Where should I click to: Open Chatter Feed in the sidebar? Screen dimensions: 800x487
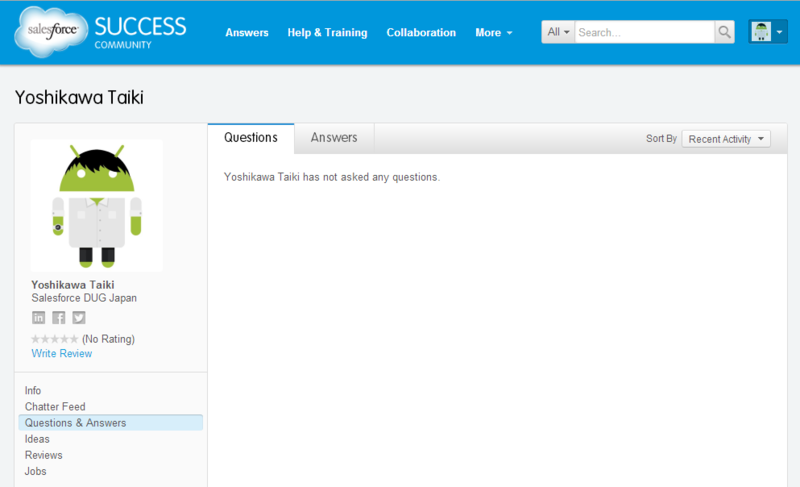55,407
